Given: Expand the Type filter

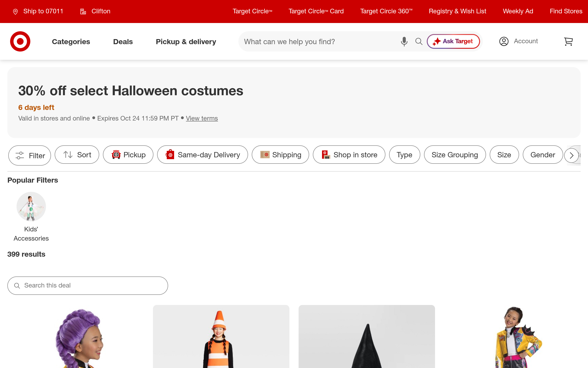Looking at the screenshot, I should 404,155.
